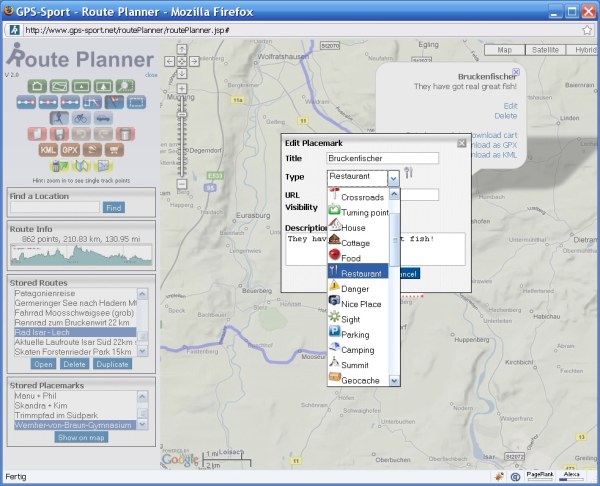Click the brown shopping cart icon
Viewport: 600px width, 486px height.
tap(114, 150)
